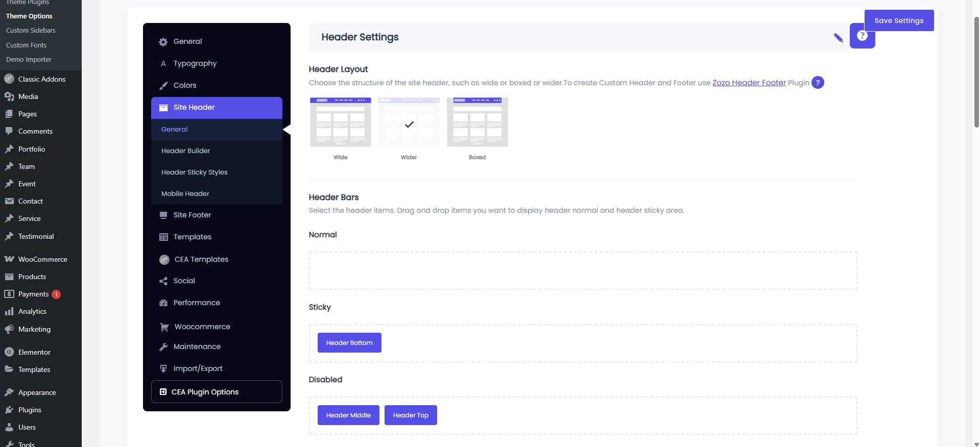The width and height of the screenshot is (980, 447).
Task: Open the Header Builder submenu item
Action: coord(185,151)
